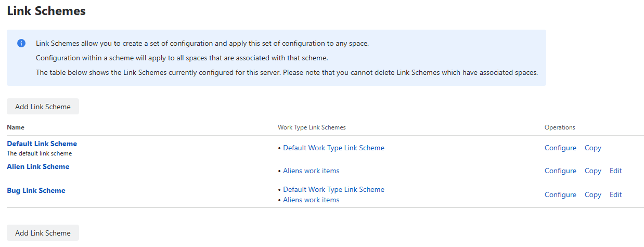The image size is (644, 247).
Task: Click the Operations column header
Action: tap(560, 127)
